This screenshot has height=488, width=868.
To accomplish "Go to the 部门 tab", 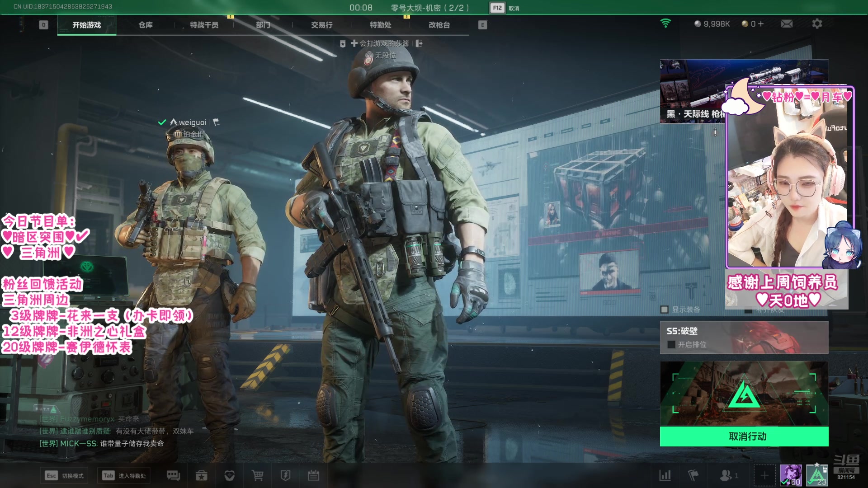I will 263,25.
